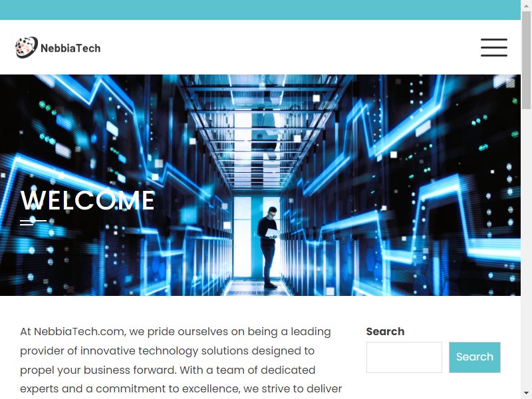Image resolution: width=532 pixels, height=399 pixels.
Task: Click the WELCOME hero heading
Action: tap(88, 200)
